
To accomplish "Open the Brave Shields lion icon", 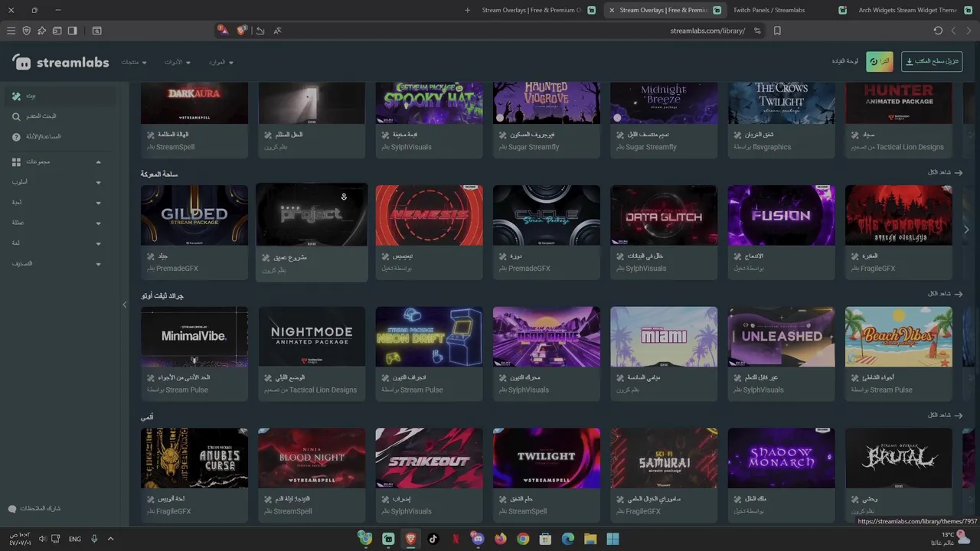I will 242,30.
